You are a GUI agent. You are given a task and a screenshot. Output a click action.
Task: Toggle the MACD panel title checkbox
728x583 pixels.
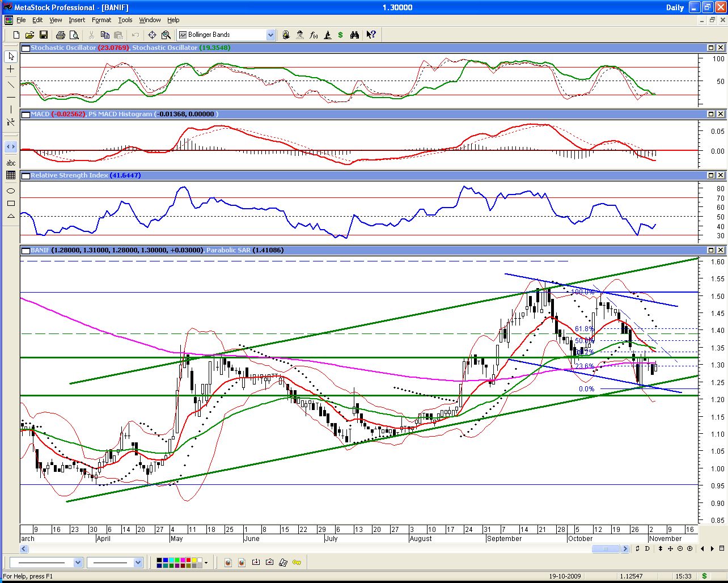(x=26, y=114)
